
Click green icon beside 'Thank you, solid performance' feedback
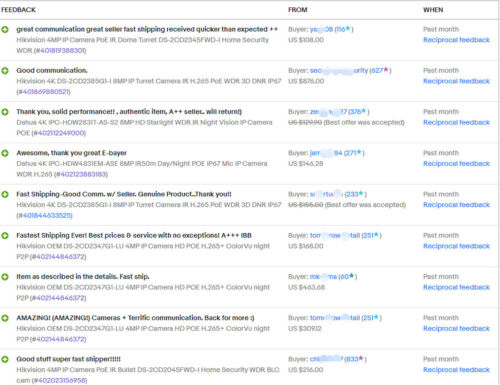coord(5,112)
